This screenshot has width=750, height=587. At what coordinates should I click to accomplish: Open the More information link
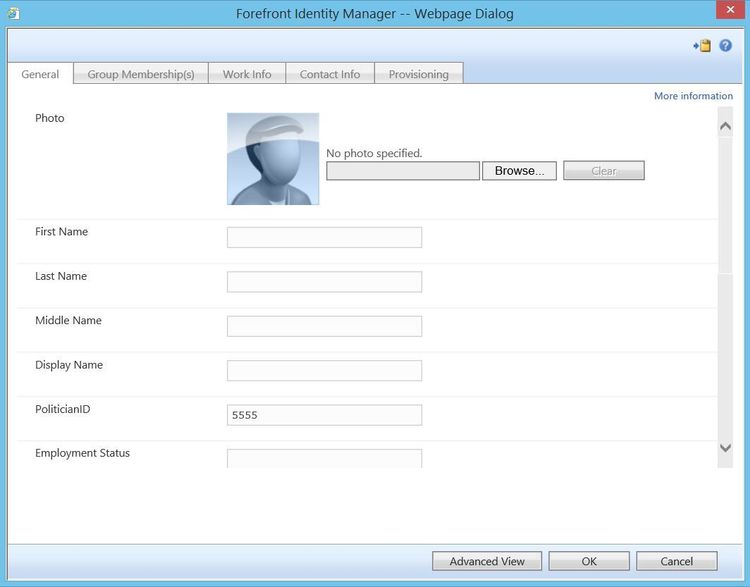pos(693,96)
